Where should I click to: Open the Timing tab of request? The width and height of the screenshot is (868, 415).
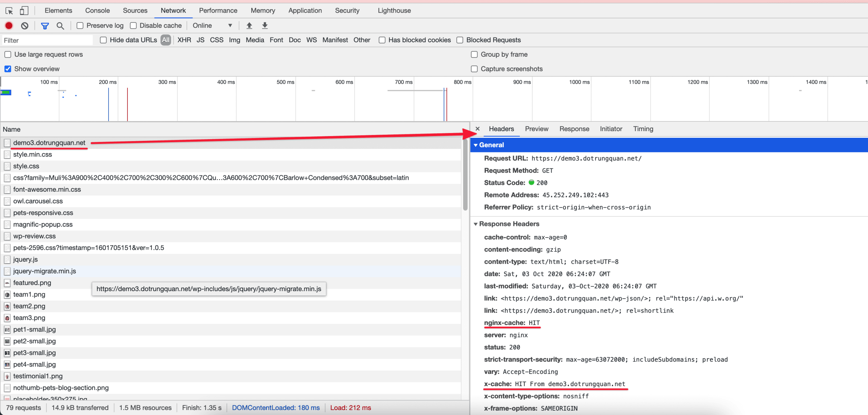643,129
